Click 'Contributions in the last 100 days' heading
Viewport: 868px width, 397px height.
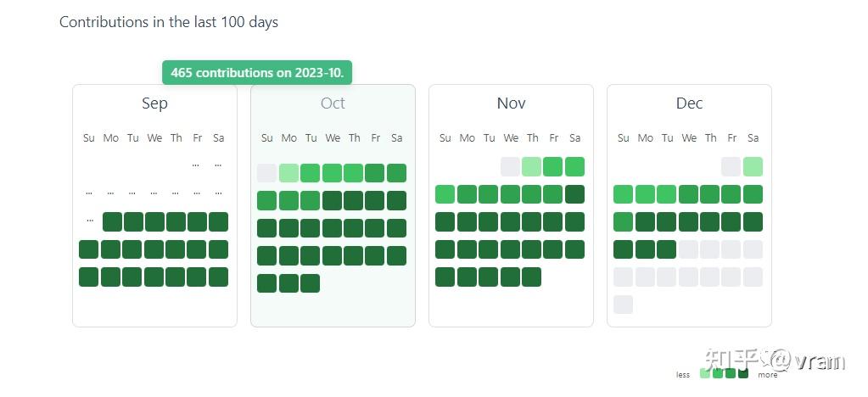coord(169,22)
